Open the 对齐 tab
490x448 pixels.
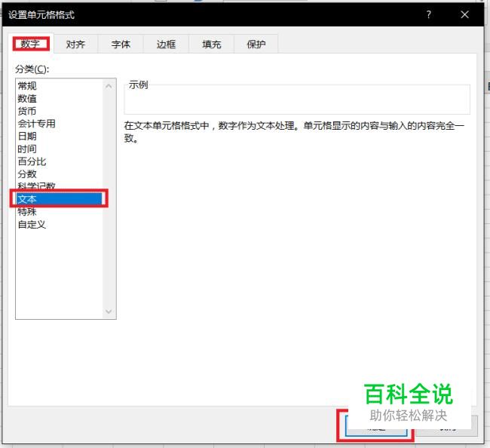[75, 44]
